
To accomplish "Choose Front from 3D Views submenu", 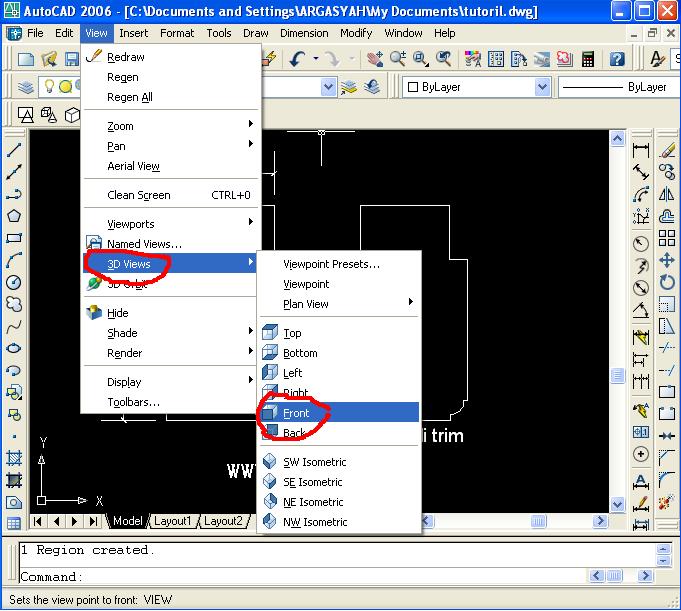I will pyautogui.click(x=339, y=413).
